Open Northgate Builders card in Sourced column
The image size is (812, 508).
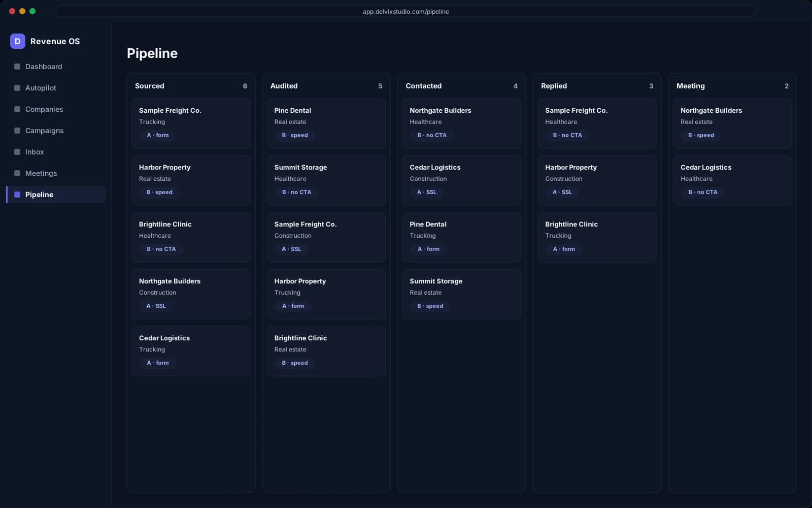tap(191, 294)
